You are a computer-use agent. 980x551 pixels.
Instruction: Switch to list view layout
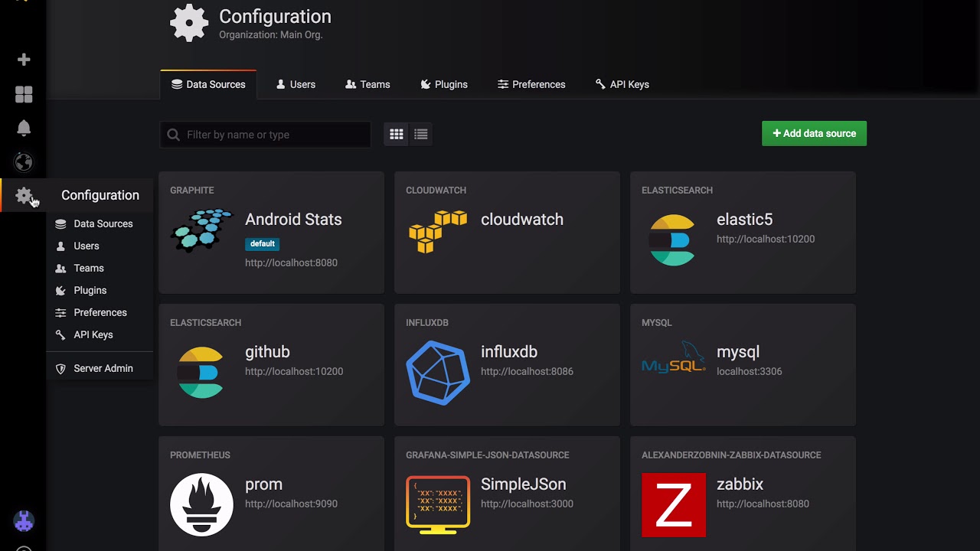click(420, 134)
